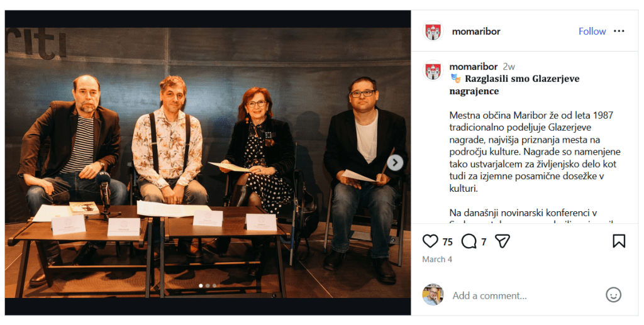Screen dimensions: 644x325
Task: Open the March 4 post date link
Action: pos(437,260)
